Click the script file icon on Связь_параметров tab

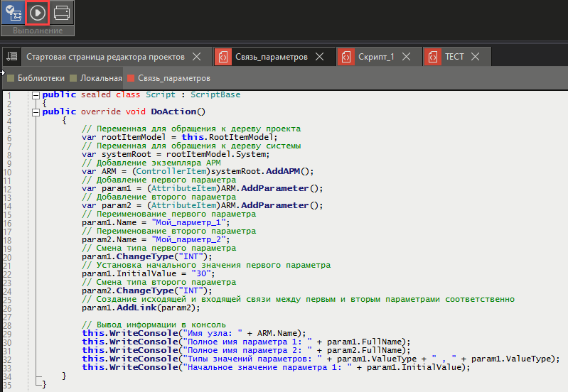pos(223,57)
